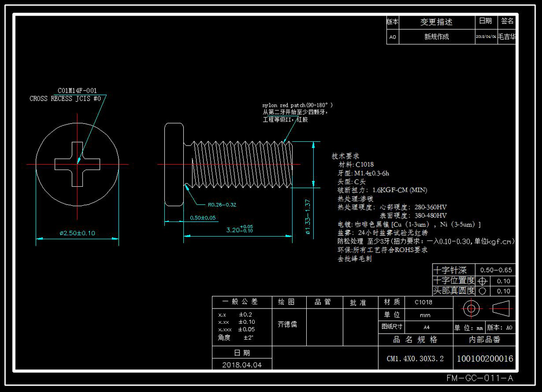
Task: Click the 环保:所有工艺符合ROHS要求 line
Action: tap(383, 250)
